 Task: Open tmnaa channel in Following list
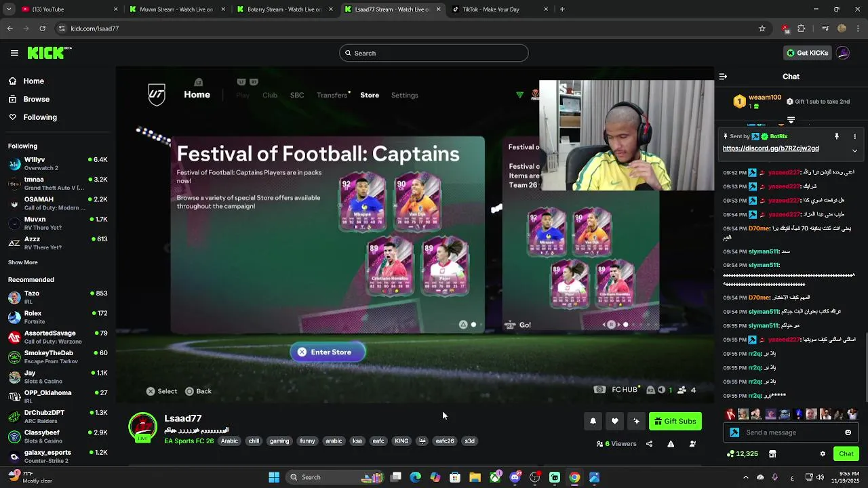point(58,183)
